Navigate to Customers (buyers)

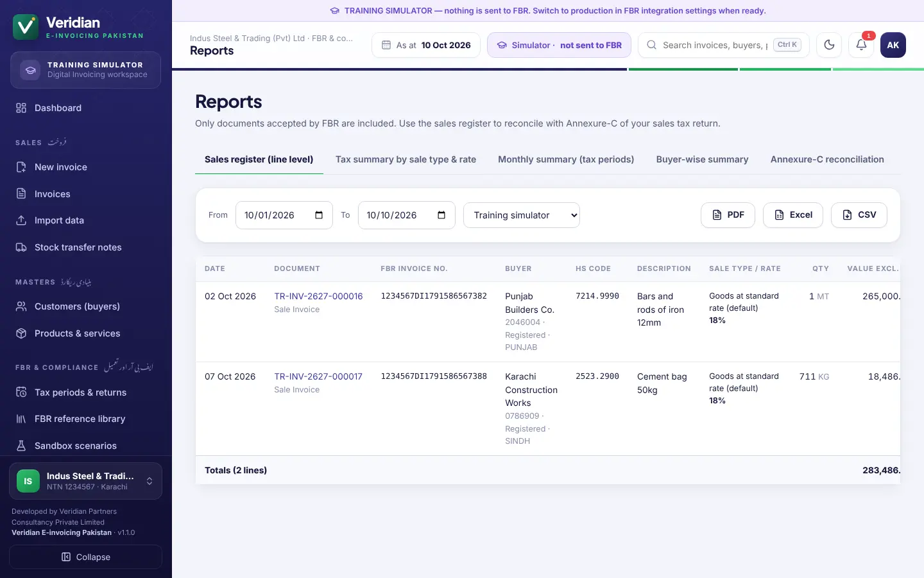pos(85,306)
